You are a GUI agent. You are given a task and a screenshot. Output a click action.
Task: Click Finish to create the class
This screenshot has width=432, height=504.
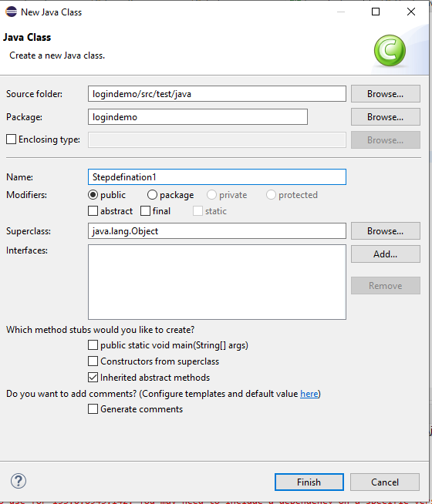309,482
